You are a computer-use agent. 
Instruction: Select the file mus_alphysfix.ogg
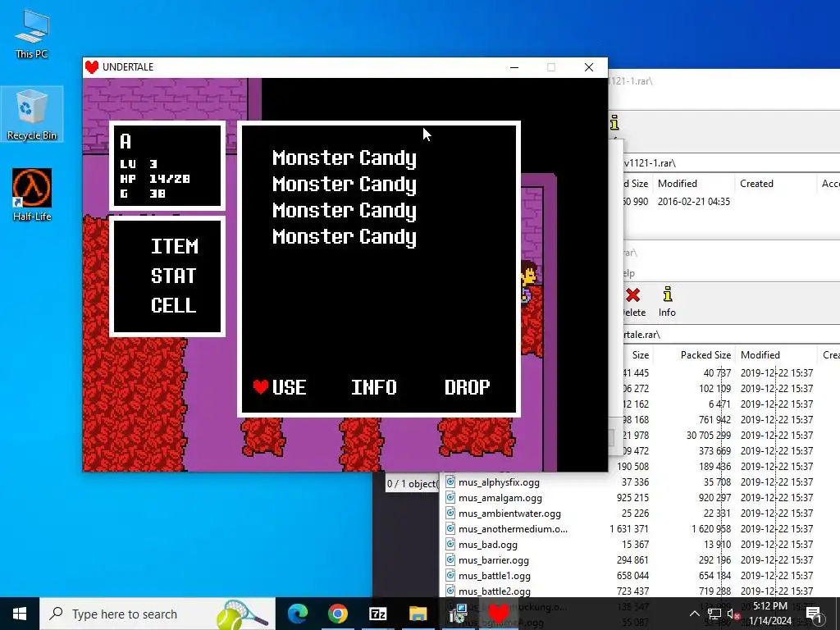(x=499, y=482)
